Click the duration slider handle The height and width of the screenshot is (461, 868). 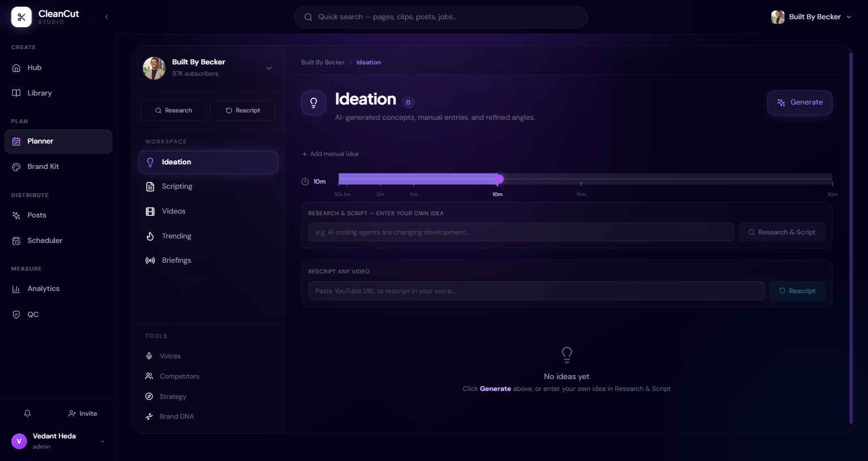tap(499, 179)
